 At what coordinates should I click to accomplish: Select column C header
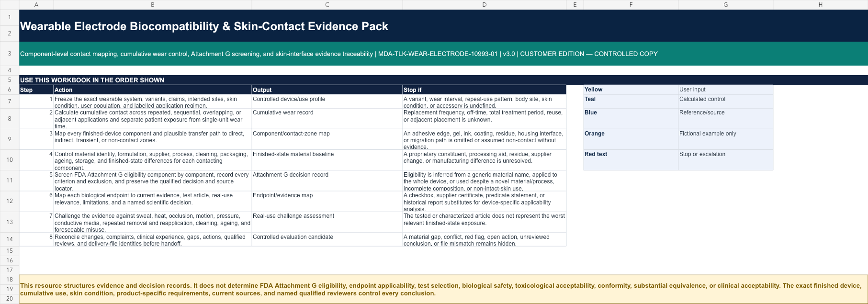[x=327, y=4]
